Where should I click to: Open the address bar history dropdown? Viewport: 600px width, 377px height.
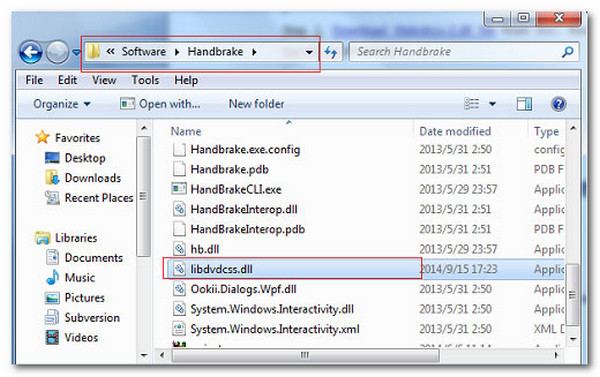click(x=309, y=52)
